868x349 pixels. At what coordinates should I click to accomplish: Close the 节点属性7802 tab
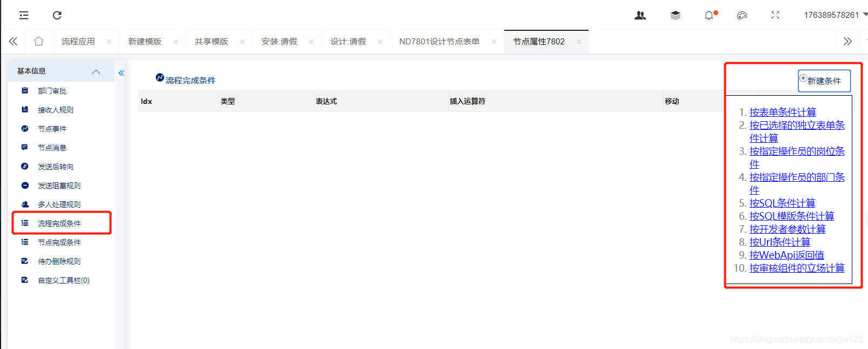(x=579, y=42)
